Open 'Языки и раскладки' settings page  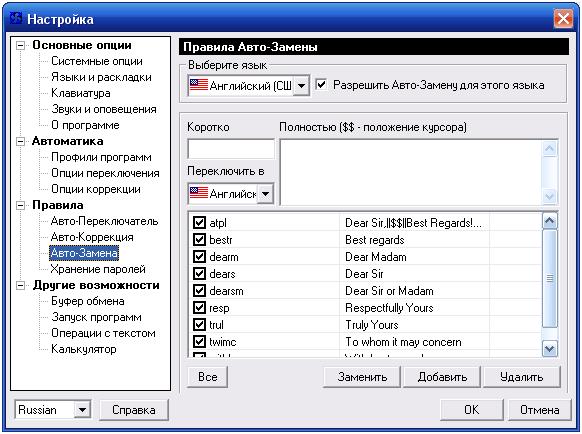pos(101,77)
